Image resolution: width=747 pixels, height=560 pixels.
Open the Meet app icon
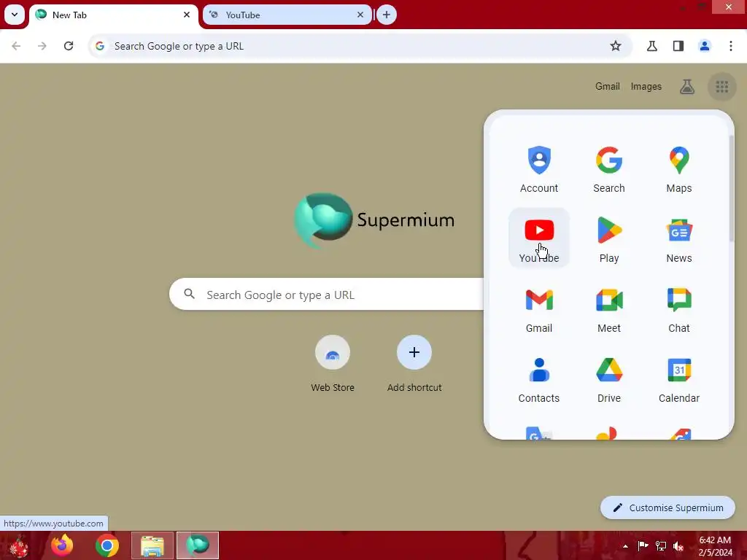click(609, 308)
